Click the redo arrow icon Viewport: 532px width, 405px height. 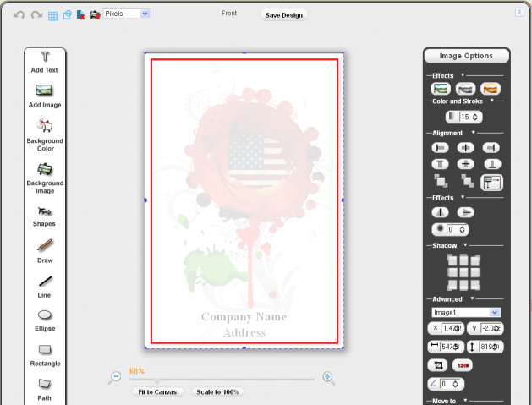pyautogui.click(x=36, y=15)
